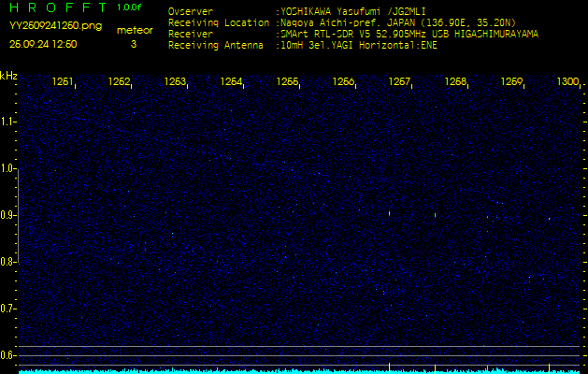Screen dimensions: 588x374
Task: Click the 0.7 kHz frequency label
Action: click(x=8, y=308)
